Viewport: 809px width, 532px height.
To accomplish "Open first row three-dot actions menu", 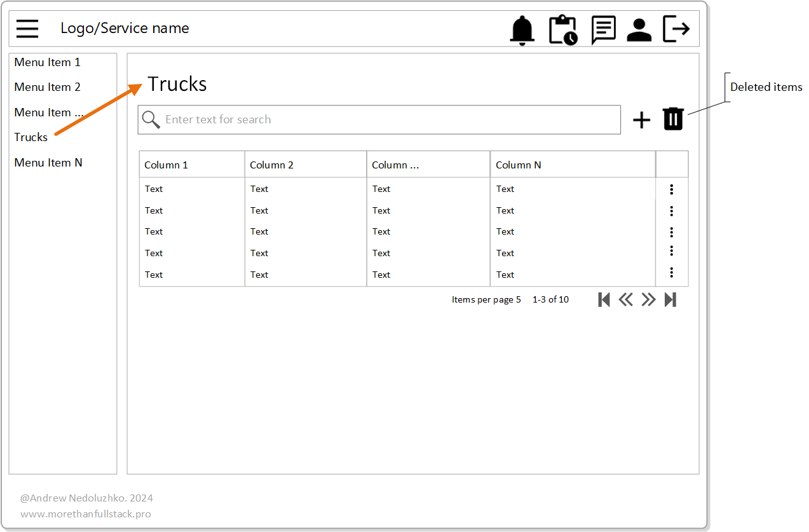I will [x=672, y=189].
